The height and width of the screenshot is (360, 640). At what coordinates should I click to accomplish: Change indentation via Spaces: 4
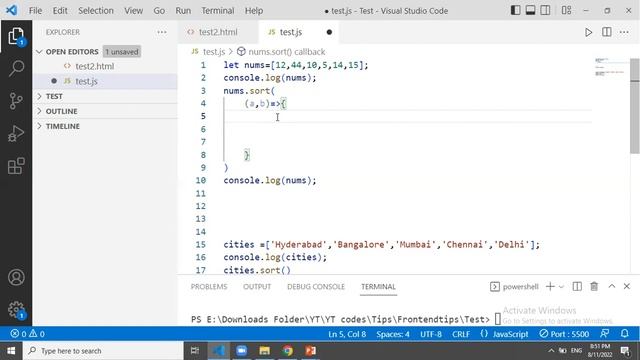tap(393, 334)
